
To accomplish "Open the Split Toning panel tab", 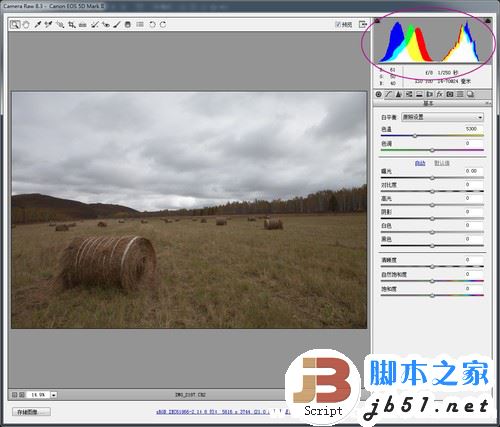I will [419, 94].
